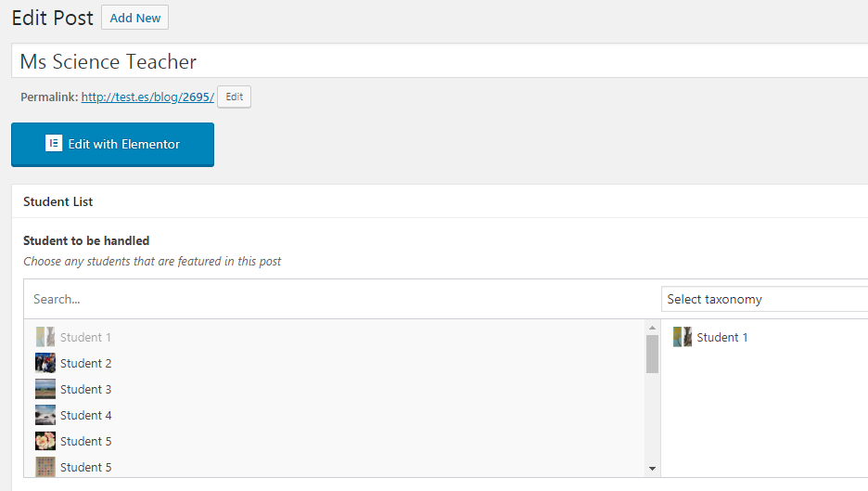Click the Elementor logo icon in blue button
Viewport: 868px width, 491px height.
tap(54, 144)
